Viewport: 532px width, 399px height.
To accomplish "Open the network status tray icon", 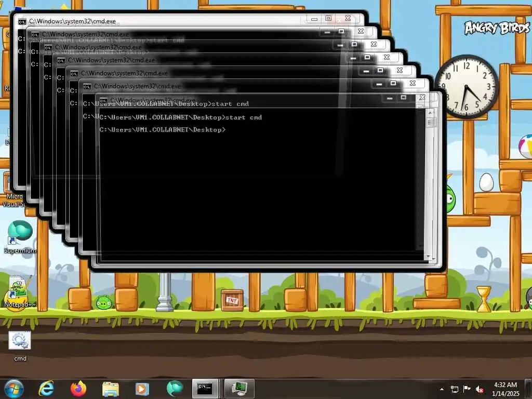I will (454, 389).
